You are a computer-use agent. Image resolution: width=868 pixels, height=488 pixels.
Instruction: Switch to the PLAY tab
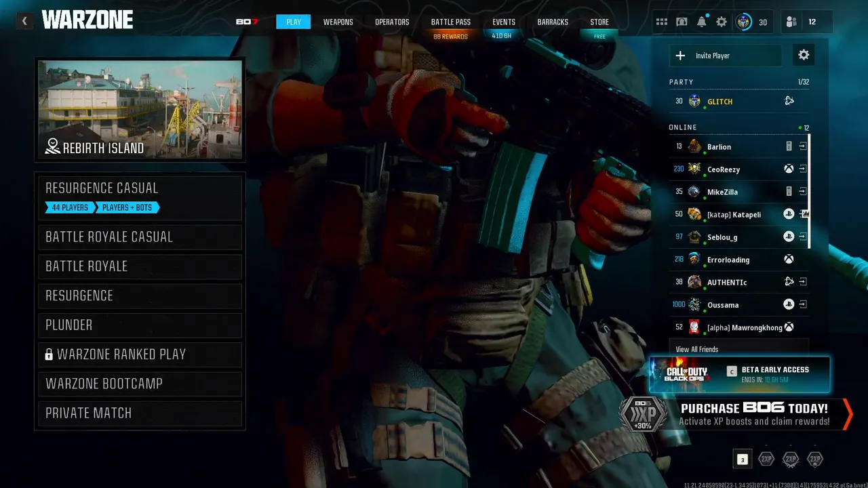[x=294, y=22]
